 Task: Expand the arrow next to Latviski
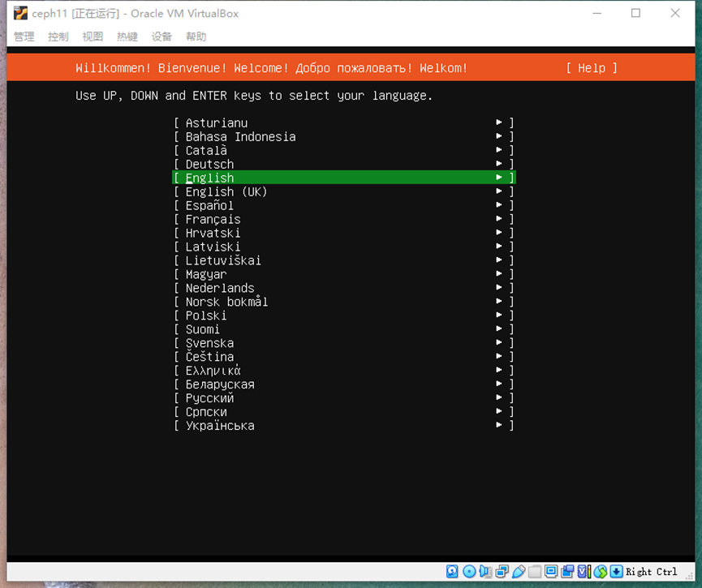[499, 246]
